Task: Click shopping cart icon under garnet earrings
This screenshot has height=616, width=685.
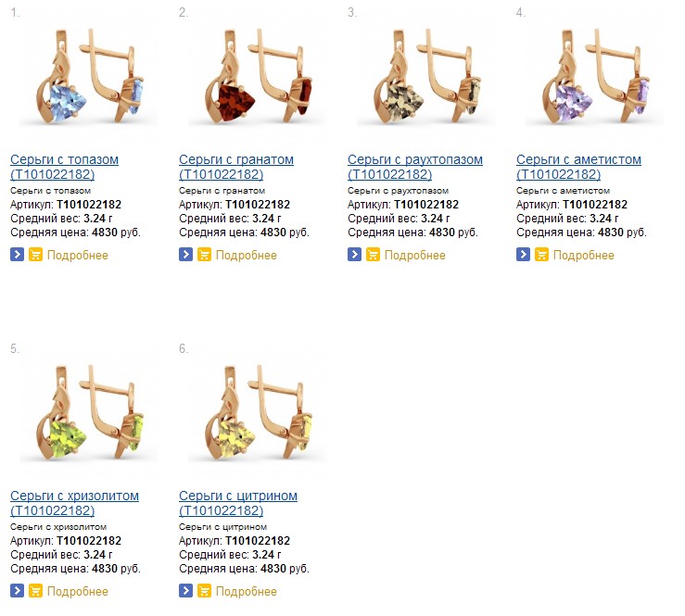Action: [204, 254]
